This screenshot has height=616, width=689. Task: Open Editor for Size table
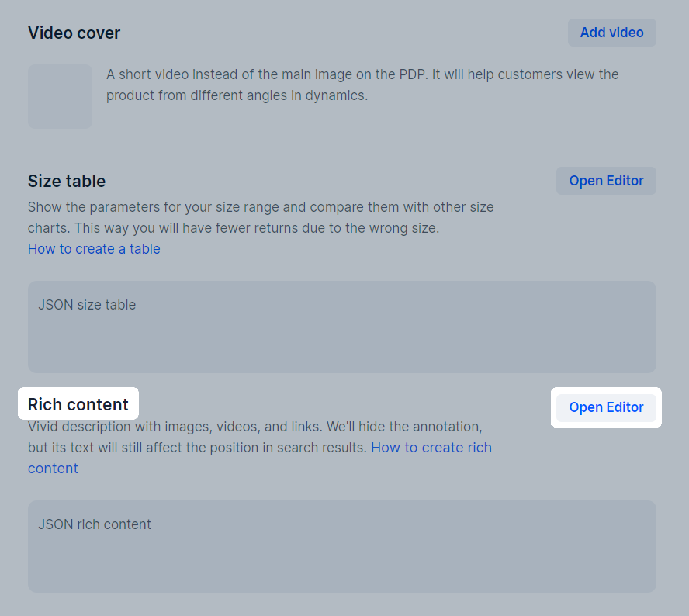pyautogui.click(x=606, y=181)
